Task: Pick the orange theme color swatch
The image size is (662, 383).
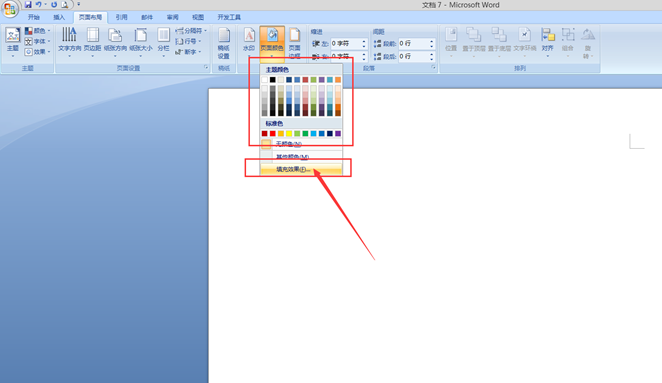Action: (x=338, y=80)
